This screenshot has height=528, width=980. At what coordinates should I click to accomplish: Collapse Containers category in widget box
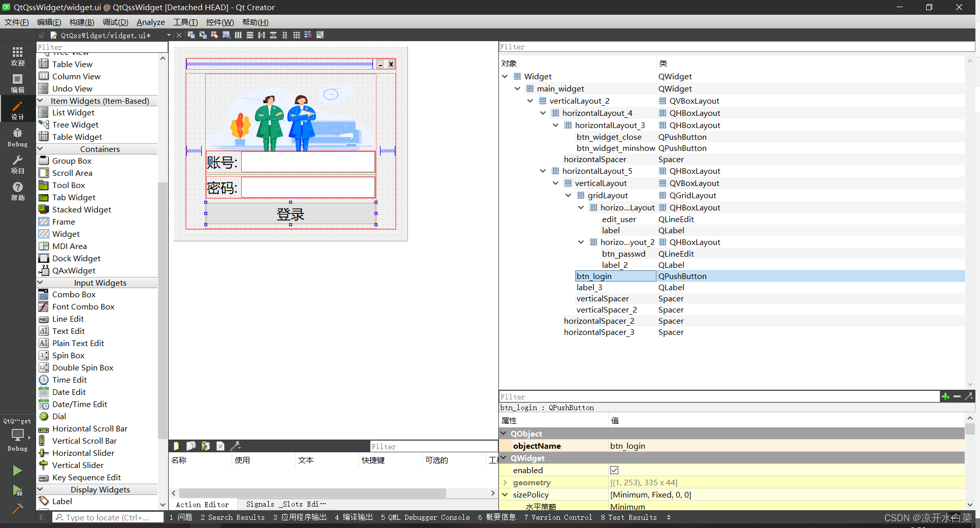click(41, 149)
